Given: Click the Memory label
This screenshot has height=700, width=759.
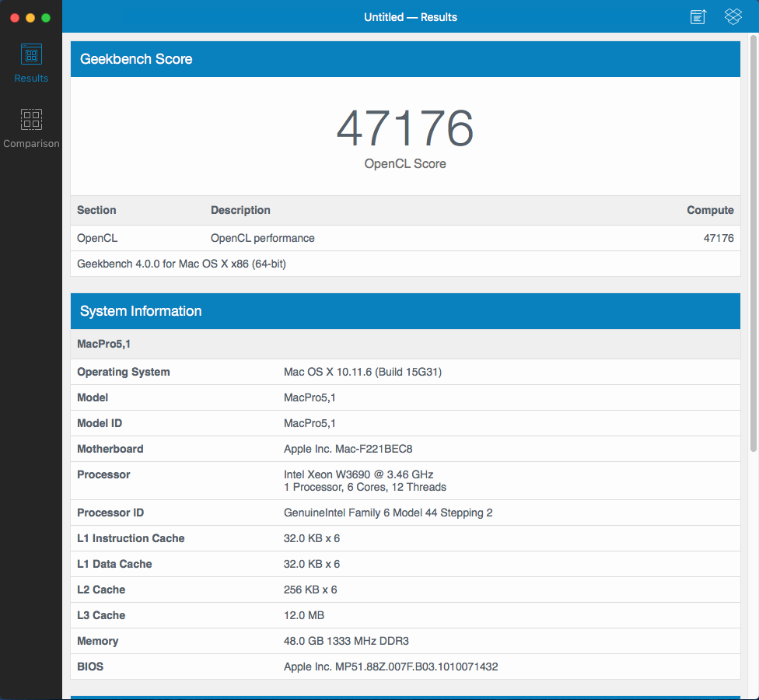Looking at the screenshot, I should [x=97, y=641].
